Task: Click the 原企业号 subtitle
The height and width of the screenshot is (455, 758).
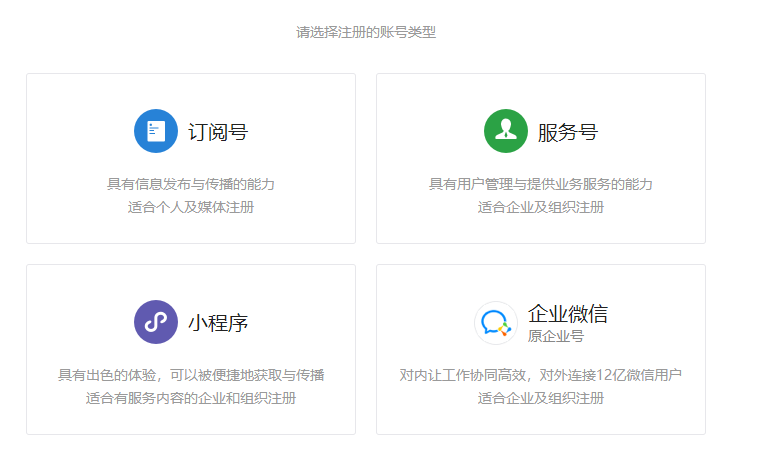Action: click(556, 336)
